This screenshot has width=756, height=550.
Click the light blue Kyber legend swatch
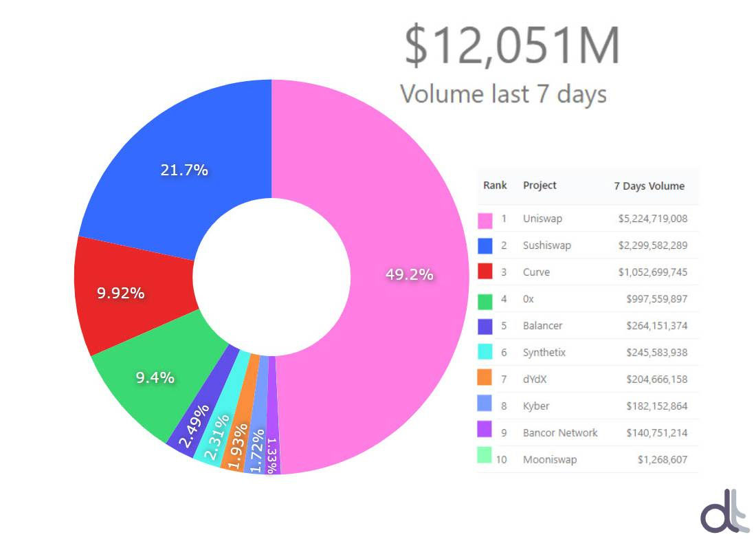[485, 403]
